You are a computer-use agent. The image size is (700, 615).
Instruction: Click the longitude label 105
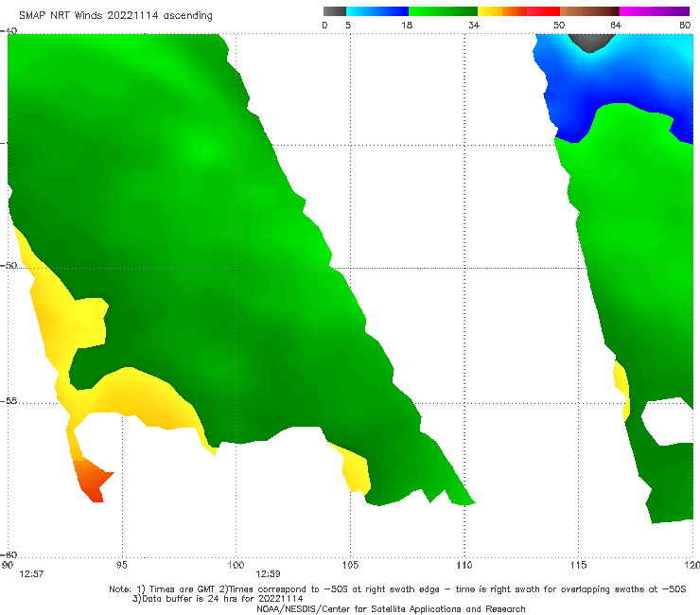[x=350, y=566]
